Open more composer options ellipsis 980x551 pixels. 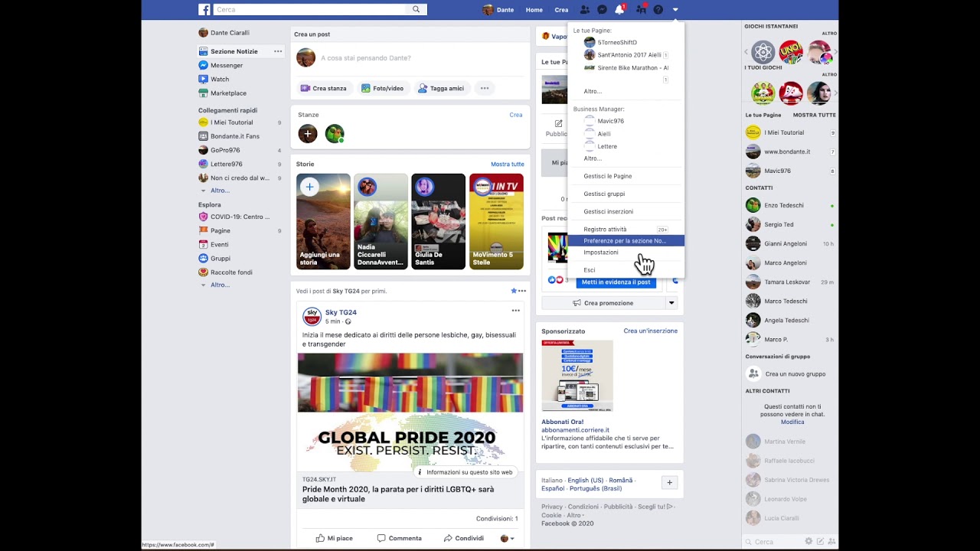485,88
